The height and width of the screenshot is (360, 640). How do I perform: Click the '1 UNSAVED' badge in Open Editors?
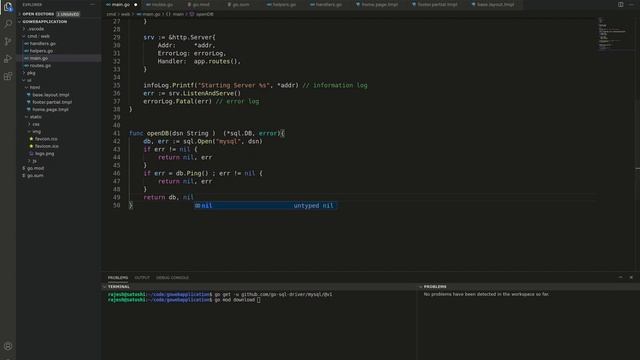(x=68, y=14)
